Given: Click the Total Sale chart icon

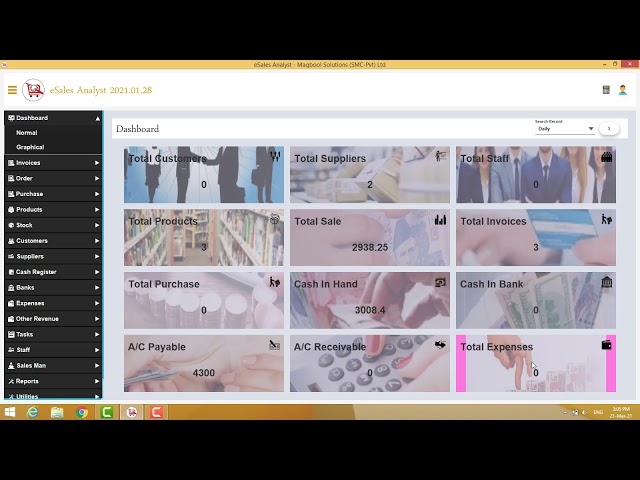Looking at the screenshot, I should (x=440, y=220).
